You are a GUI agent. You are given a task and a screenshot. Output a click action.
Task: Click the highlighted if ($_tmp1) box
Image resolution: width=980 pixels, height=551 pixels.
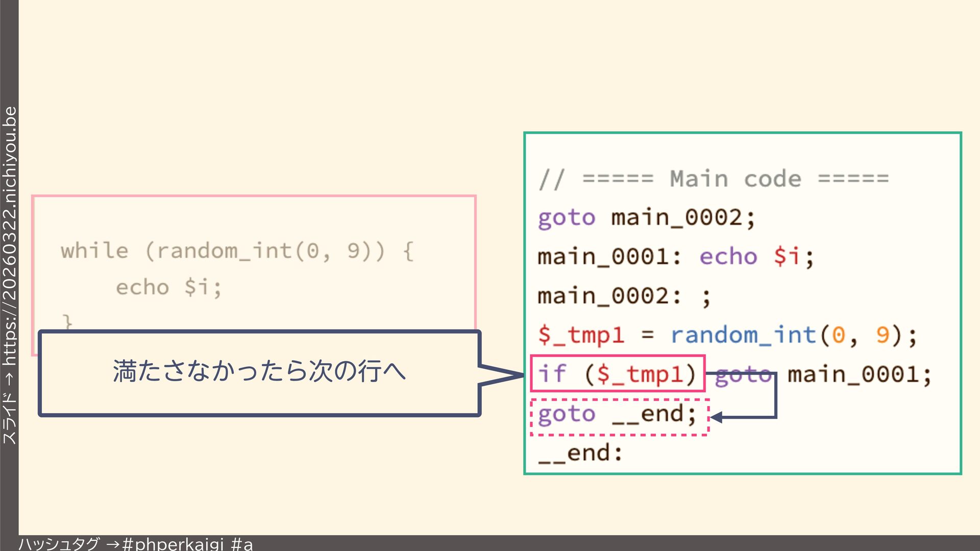[x=618, y=374]
